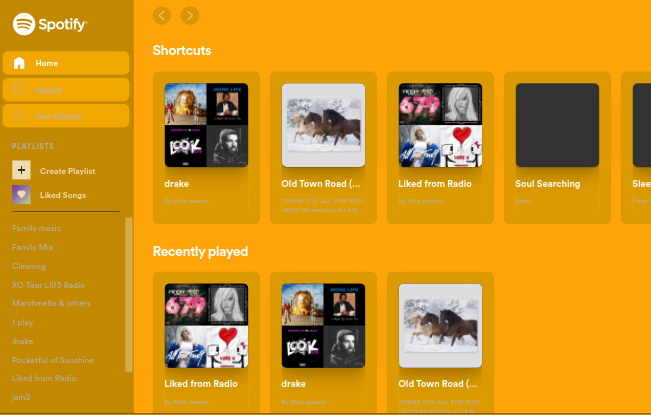Click the 'Bazzi' subtitle under Soul Searching
This screenshot has width=651, height=415.
coord(523,201)
